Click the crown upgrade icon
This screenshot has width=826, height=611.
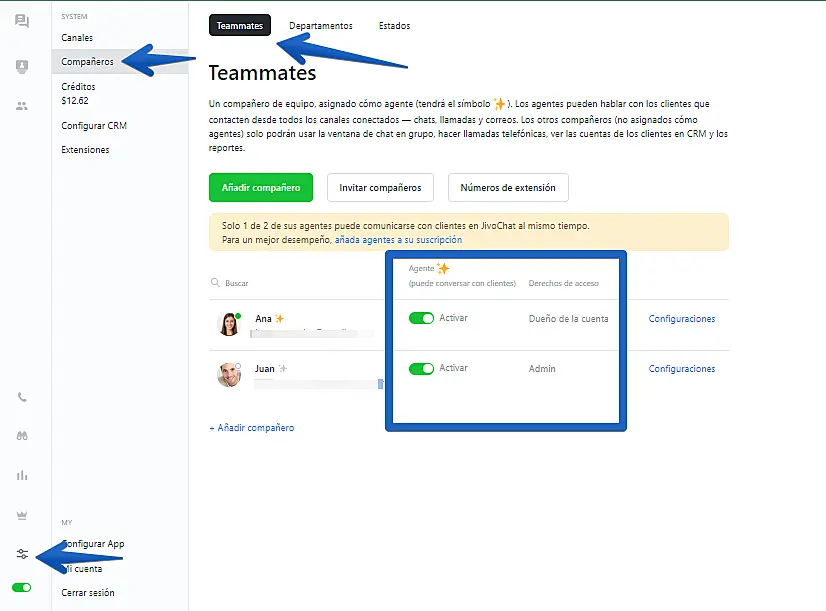[x=22, y=515]
